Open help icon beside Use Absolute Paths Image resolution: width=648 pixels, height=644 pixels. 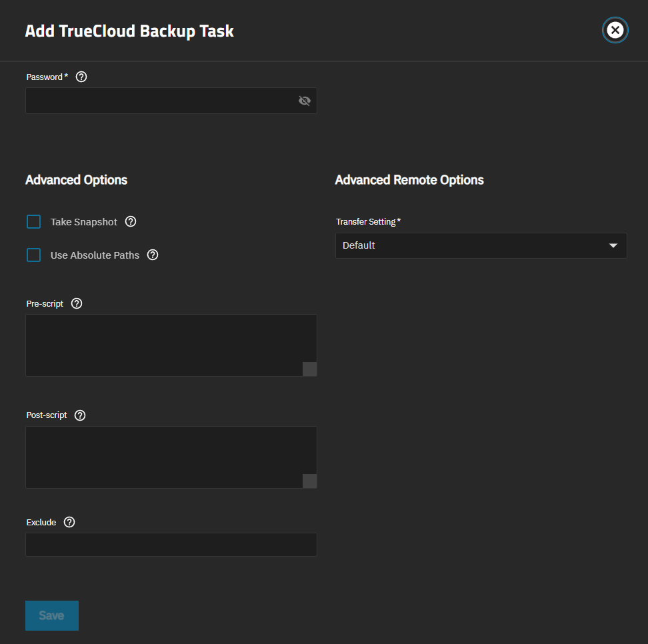[153, 255]
